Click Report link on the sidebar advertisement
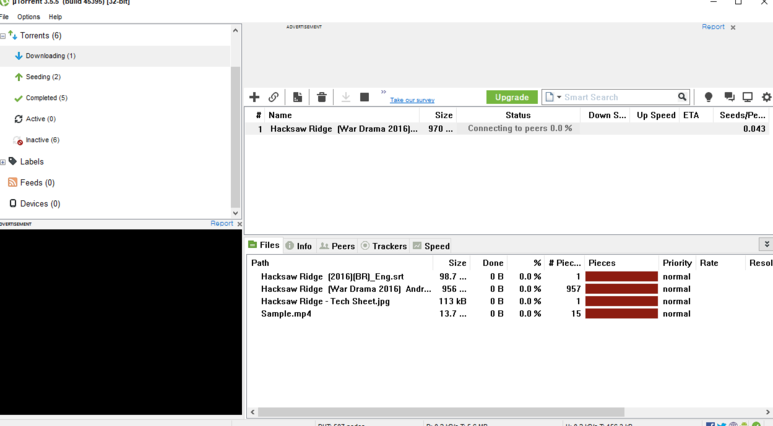Screen dimensions: 773x426 221,223
